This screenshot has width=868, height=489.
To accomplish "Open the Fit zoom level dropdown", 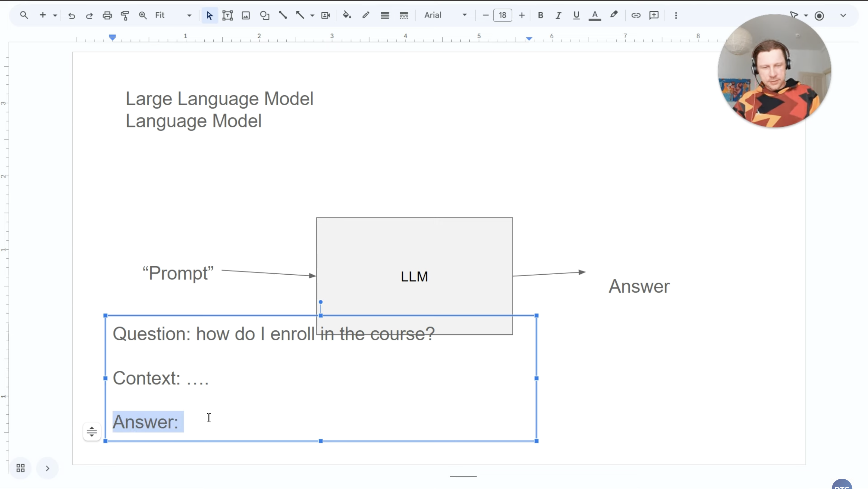I will (173, 15).
